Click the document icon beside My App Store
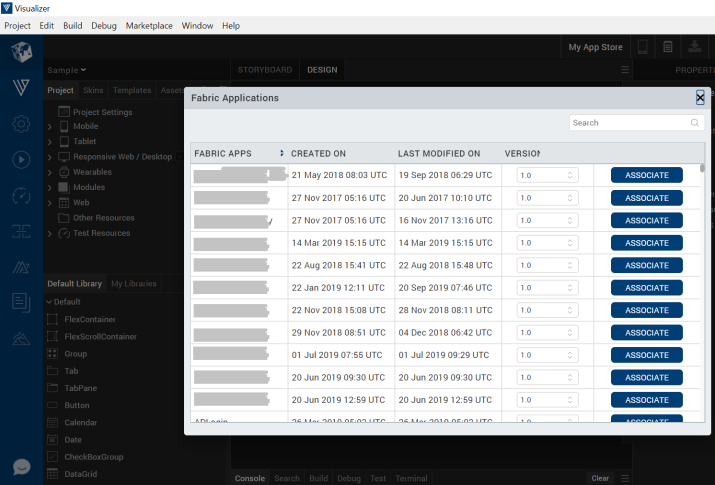The width and height of the screenshot is (715, 485). [668, 47]
